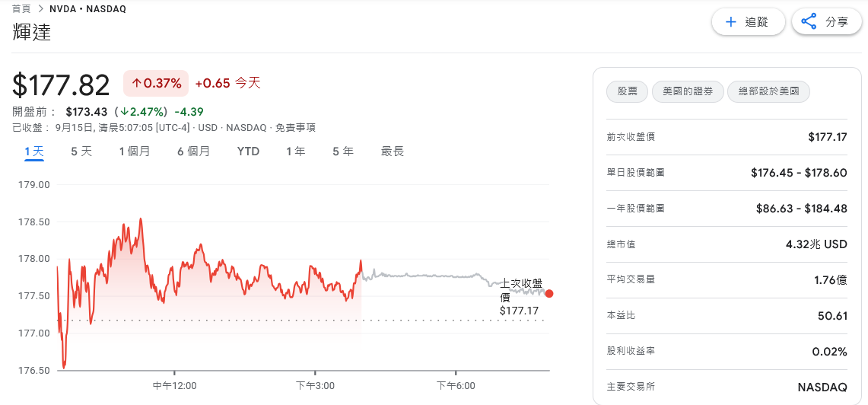Select the 最長 maximum range tab
The image size is (868, 405).
tap(393, 151)
